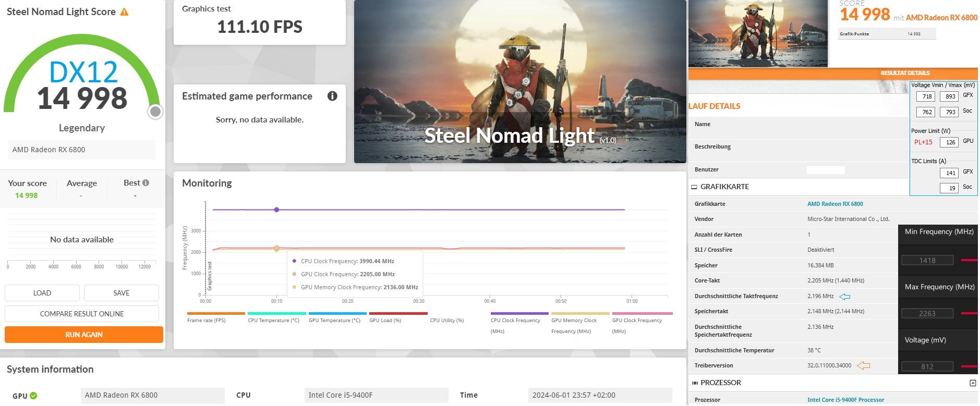Viewport: 980px width, 406px height.
Task: Click the System information GPU value field
Action: (153, 395)
